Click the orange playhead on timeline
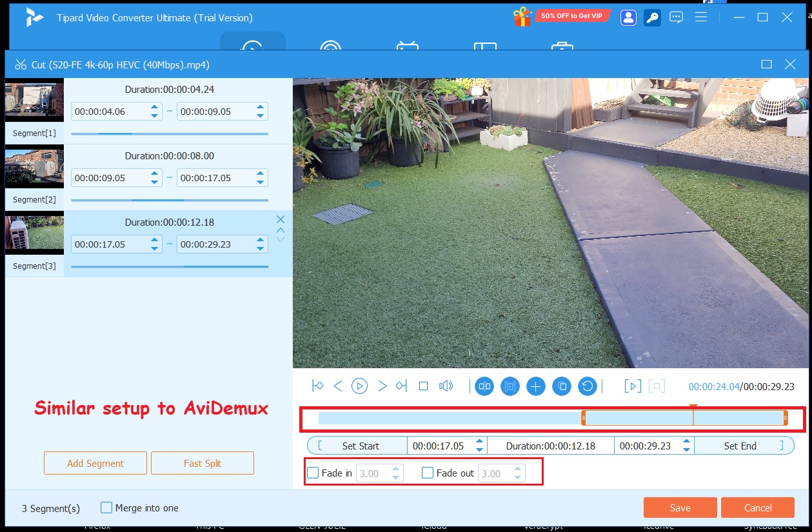The image size is (812, 532). click(693, 415)
